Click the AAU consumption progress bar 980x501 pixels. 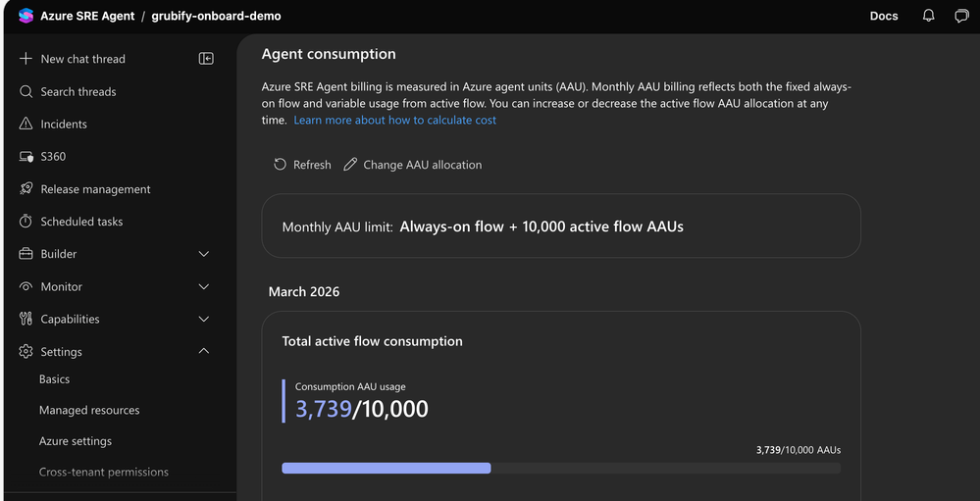point(560,469)
